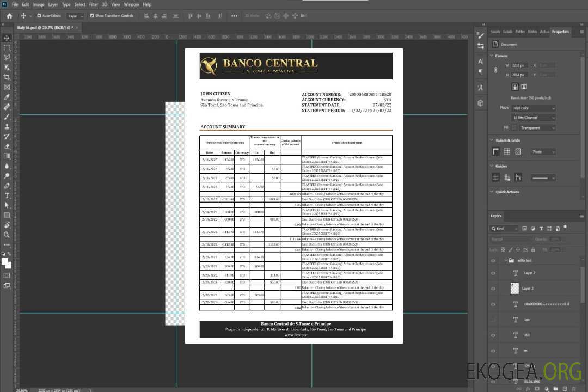This screenshot has width=588, height=392.
Task: Select the Eyedropper tool
Action: pyautogui.click(x=7, y=97)
